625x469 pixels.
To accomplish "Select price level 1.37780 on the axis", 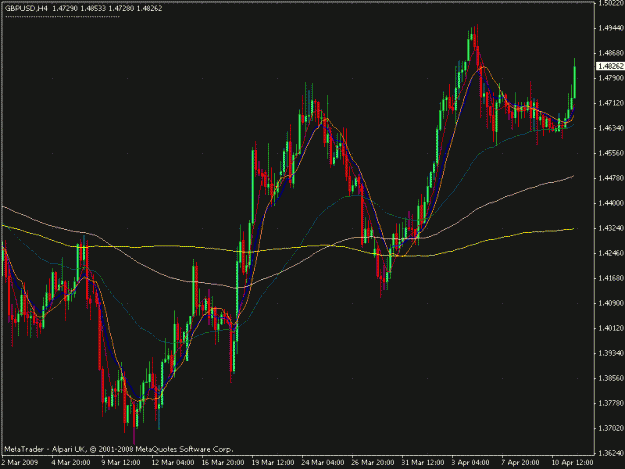I will [x=611, y=403].
